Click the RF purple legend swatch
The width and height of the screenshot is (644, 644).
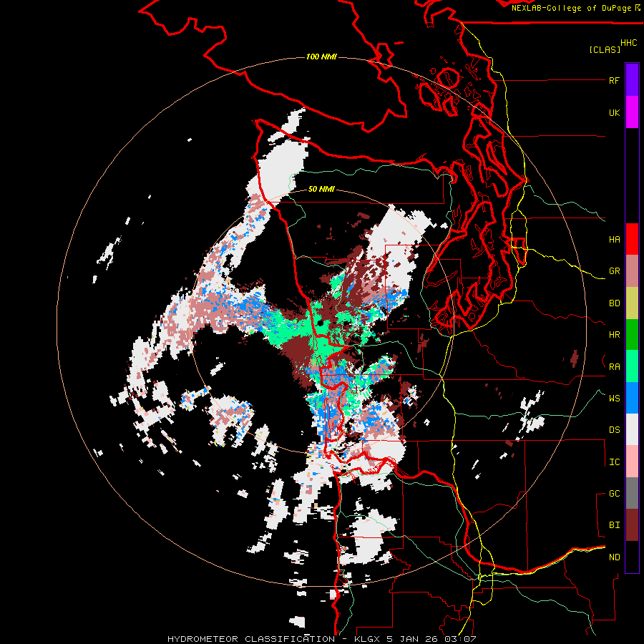632,80
